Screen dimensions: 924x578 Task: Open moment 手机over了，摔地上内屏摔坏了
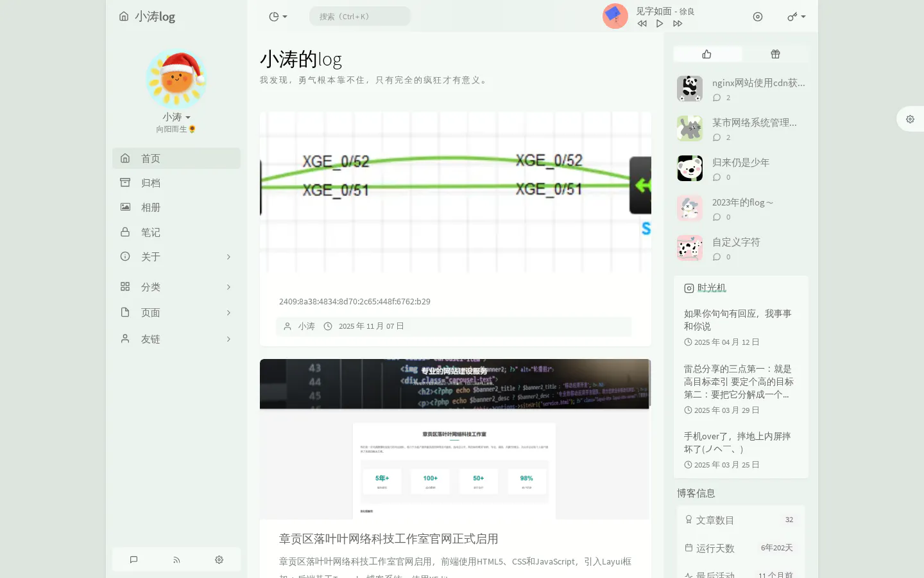pos(737,442)
